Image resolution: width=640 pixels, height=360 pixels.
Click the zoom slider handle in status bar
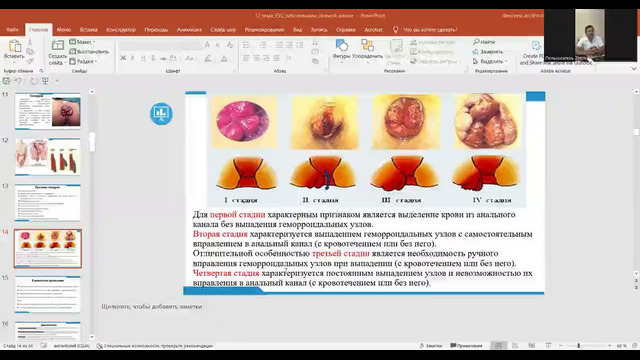click(578, 346)
